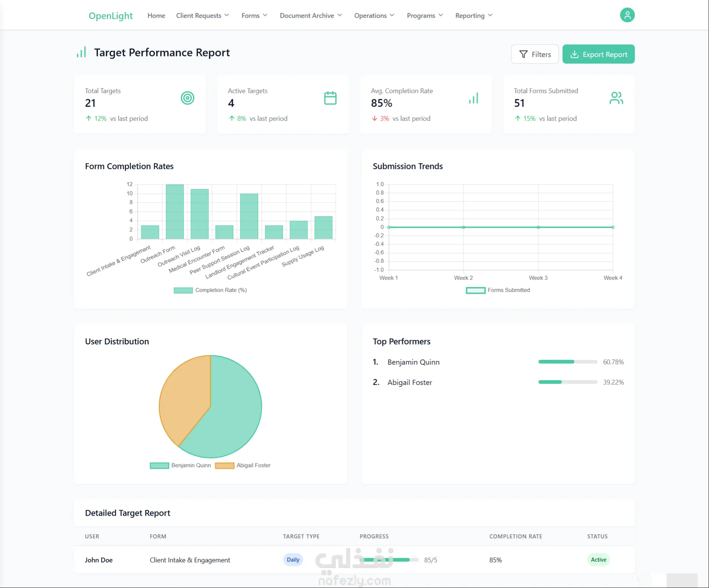Screen dimensions: 709x588
Task: Open the Programs navigation menu
Action: pos(425,16)
